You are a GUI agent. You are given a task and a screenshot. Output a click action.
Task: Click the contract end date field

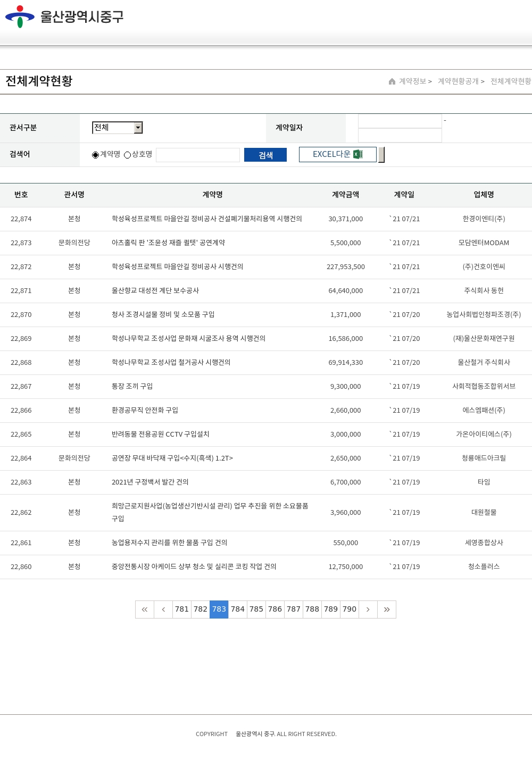pyautogui.click(x=400, y=136)
